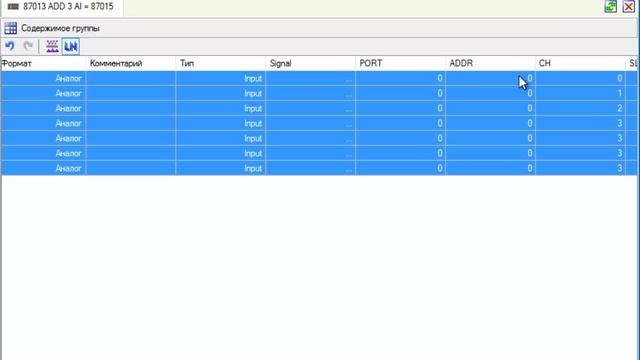
Task: Toggle the LN toolbar button
Action: tap(71, 46)
